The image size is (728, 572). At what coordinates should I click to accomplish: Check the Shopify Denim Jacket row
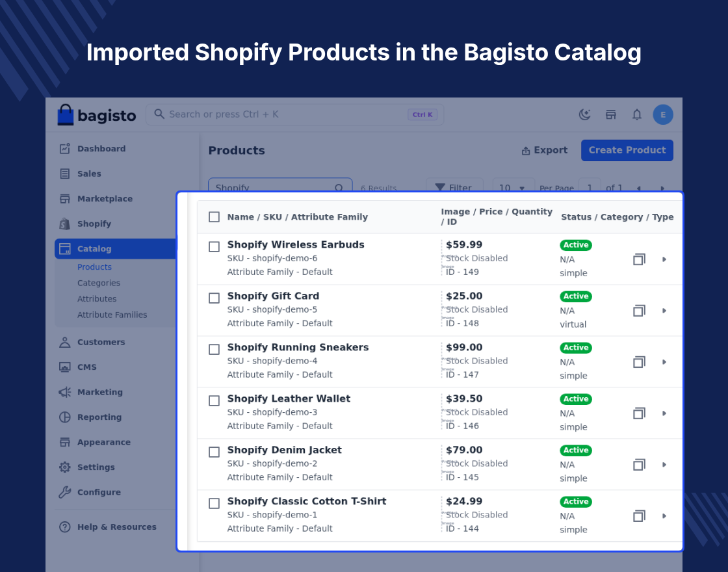(214, 452)
